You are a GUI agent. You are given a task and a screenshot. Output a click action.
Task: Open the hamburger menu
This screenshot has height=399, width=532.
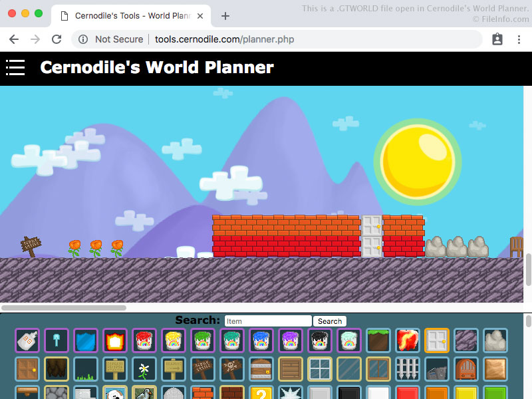(15, 67)
